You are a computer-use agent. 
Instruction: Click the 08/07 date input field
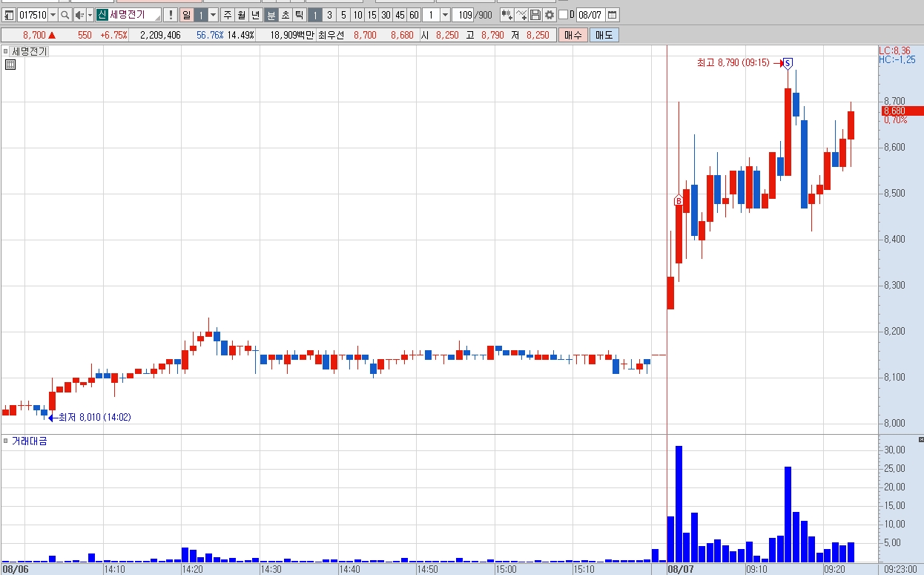[x=590, y=15]
